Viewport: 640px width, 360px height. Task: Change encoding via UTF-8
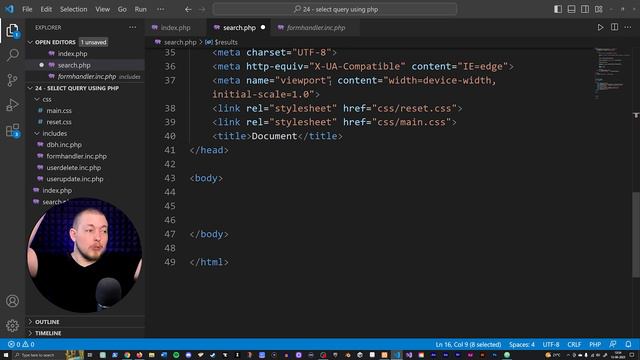pos(551,344)
